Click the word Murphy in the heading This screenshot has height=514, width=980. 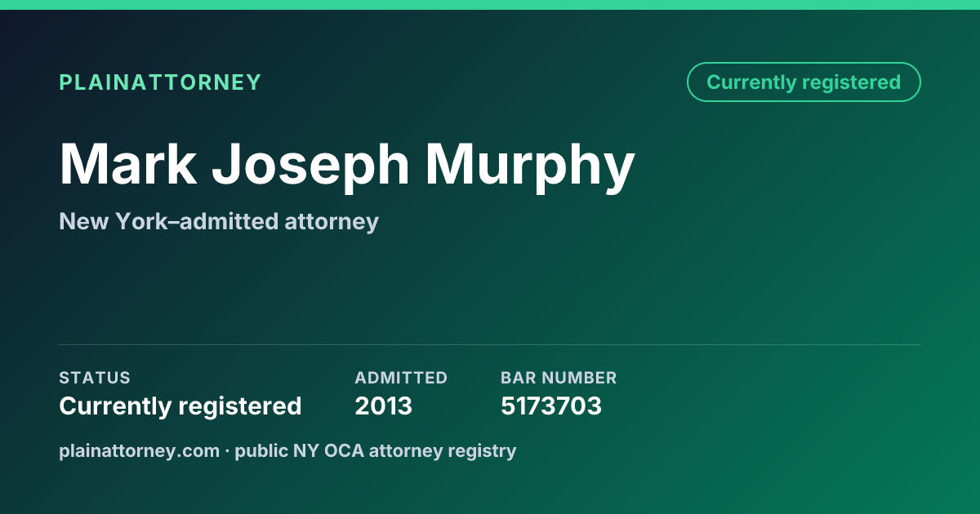coord(530,165)
